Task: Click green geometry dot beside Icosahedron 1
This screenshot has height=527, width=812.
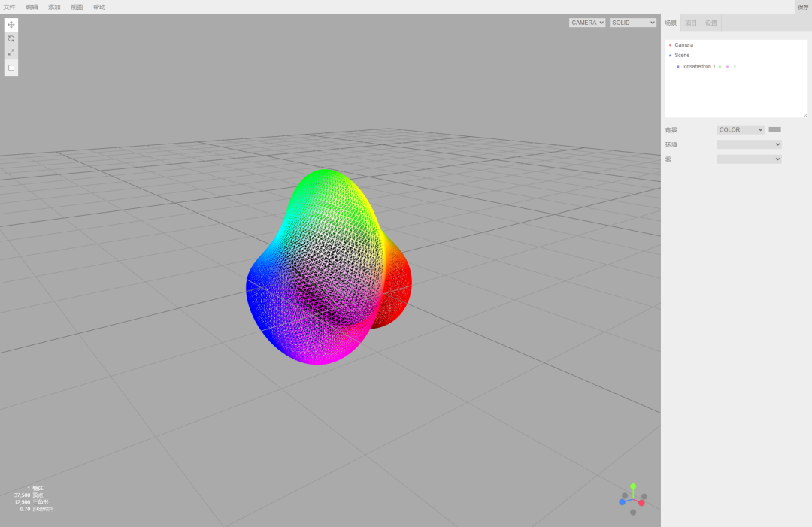Action: click(720, 67)
